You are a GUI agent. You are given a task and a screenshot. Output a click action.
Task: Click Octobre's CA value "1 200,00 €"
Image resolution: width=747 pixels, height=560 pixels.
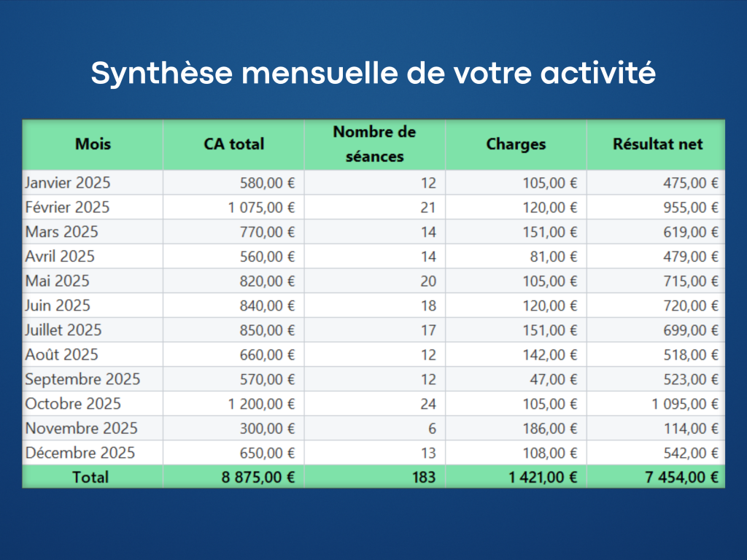pos(261,404)
